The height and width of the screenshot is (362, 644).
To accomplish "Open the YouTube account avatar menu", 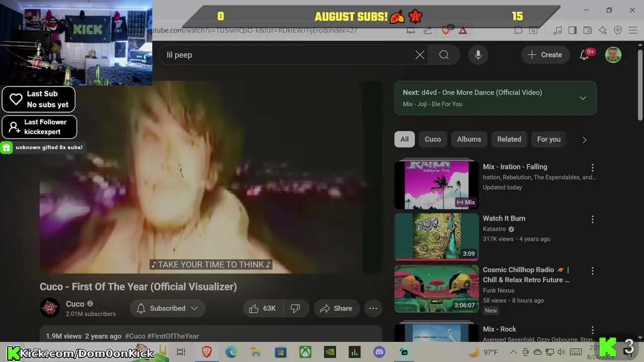I will 613,55.
